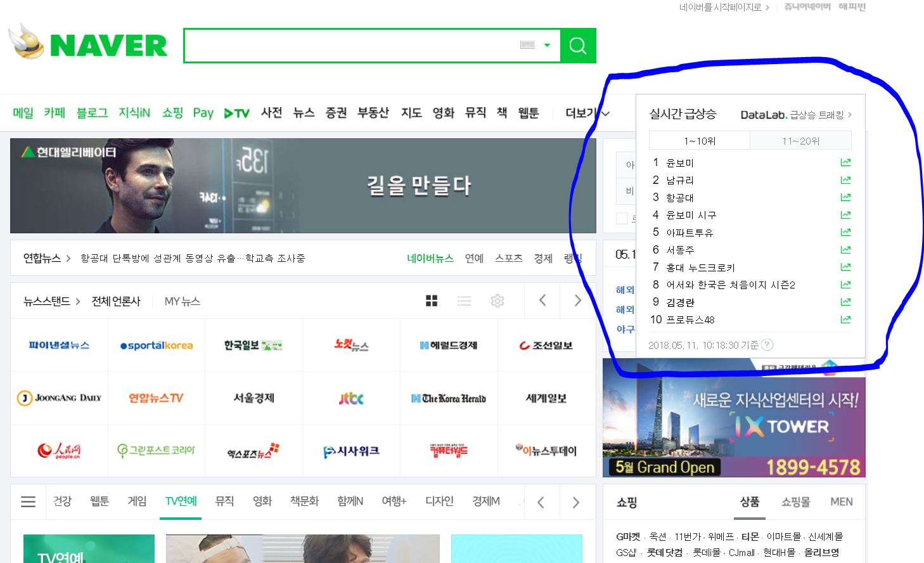This screenshot has height=563, width=924.
Task: Open the 현대엘리베이터 banner ad
Action: click(x=303, y=186)
